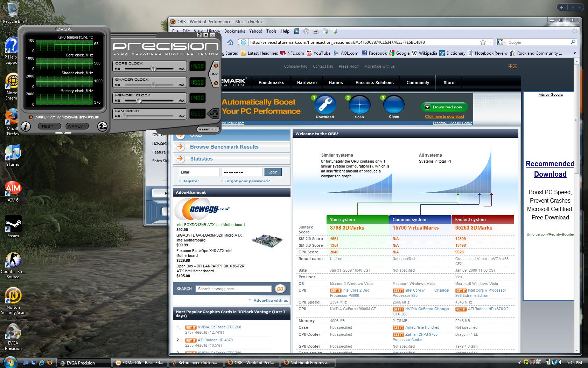Open the Help menu in Firefox
Screen dimensions: 588x368
[x=285, y=31]
